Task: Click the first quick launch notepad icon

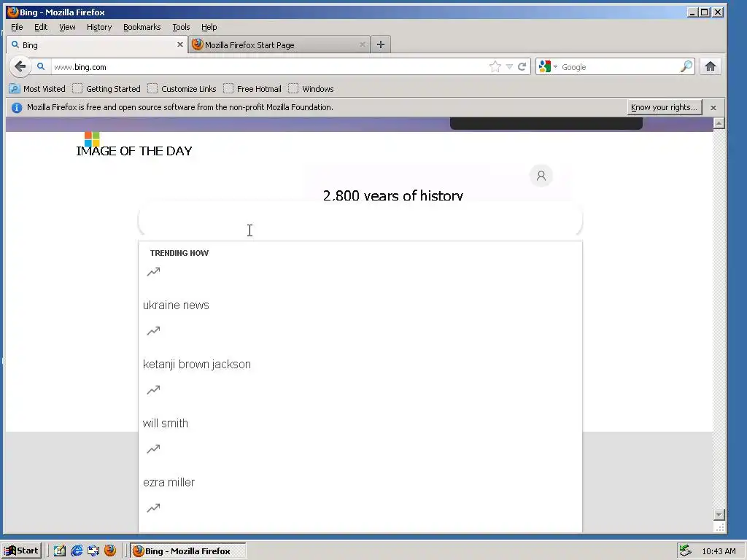Action: tap(60, 551)
